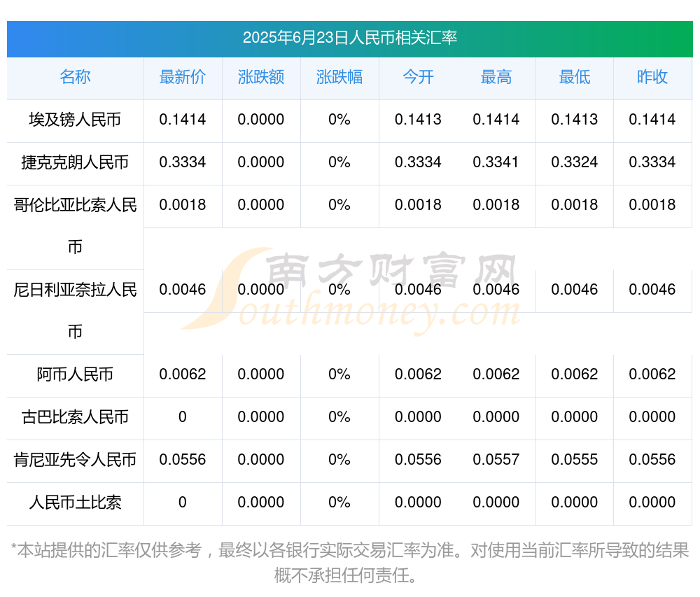
Task: Select the 捷克克朗人民币 row name
Action: (x=75, y=162)
